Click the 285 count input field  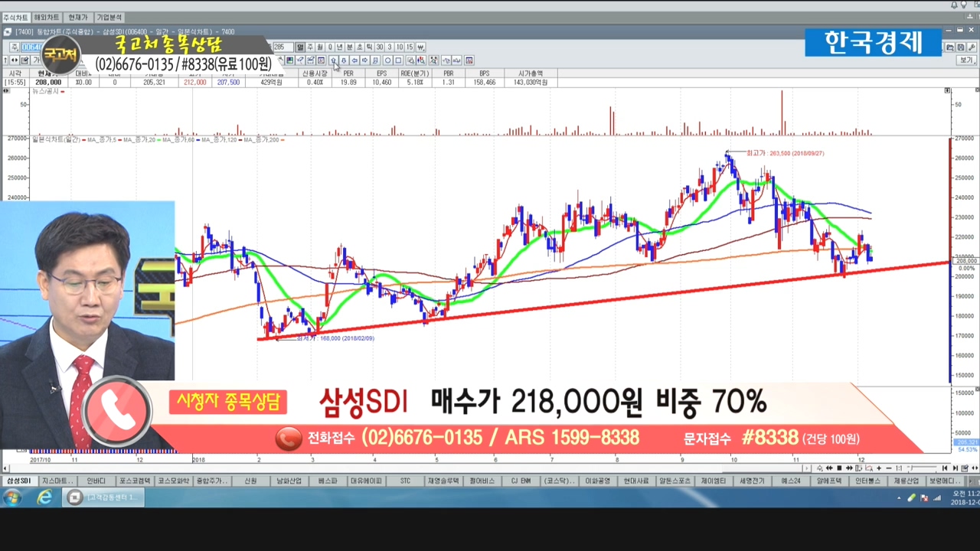pos(282,47)
